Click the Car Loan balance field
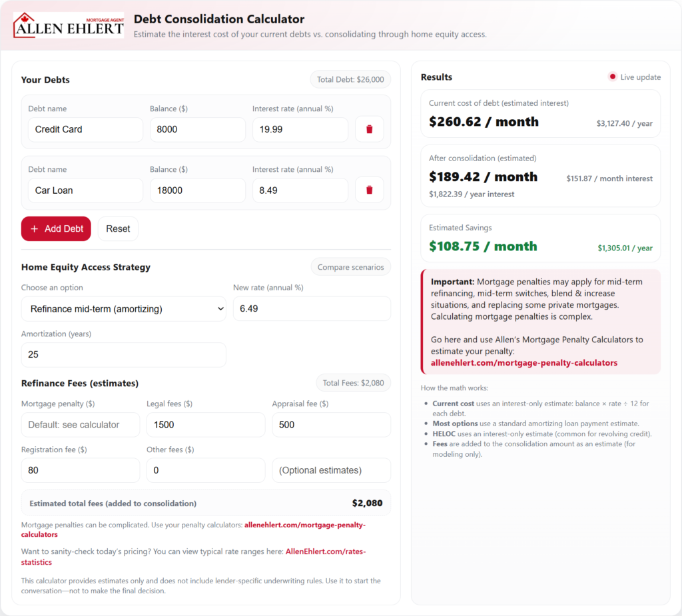 tap(197, 190)
